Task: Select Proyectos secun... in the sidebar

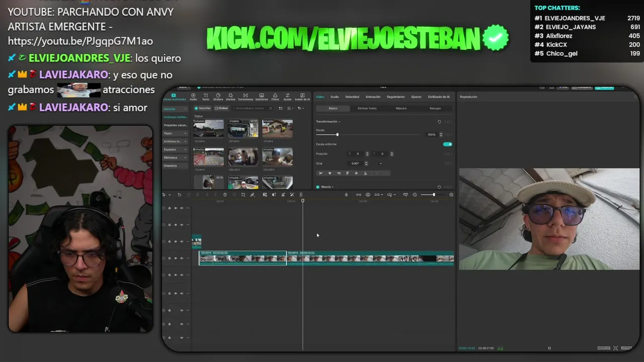Action: coord(175,125)
